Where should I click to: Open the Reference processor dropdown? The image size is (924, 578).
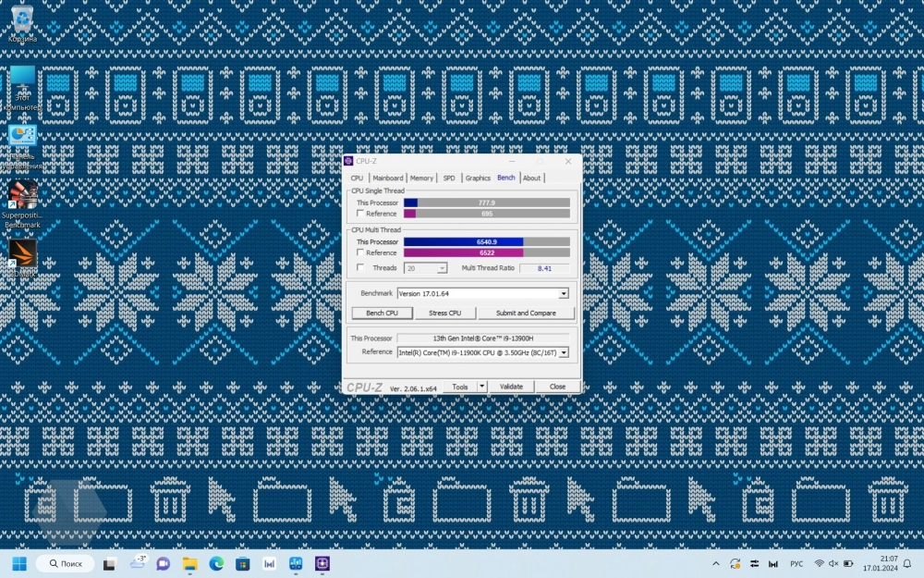point(564,352)
